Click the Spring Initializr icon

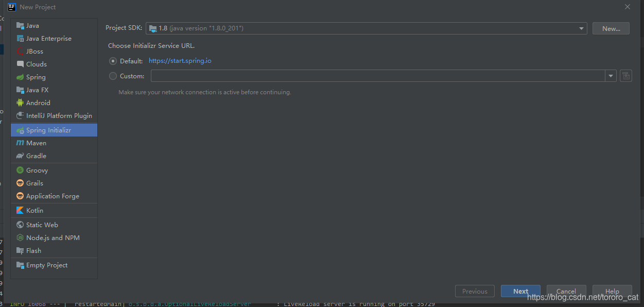click(20, 130)
